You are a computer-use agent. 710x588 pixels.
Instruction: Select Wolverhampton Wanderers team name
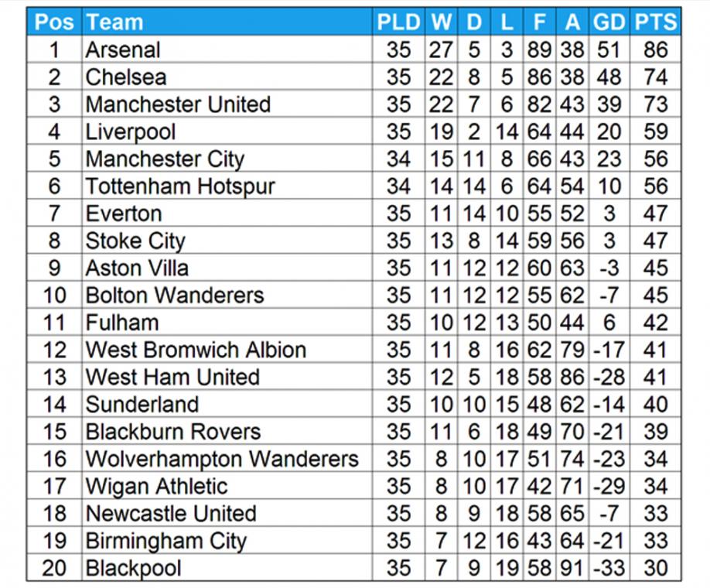[x=222, y=459]
